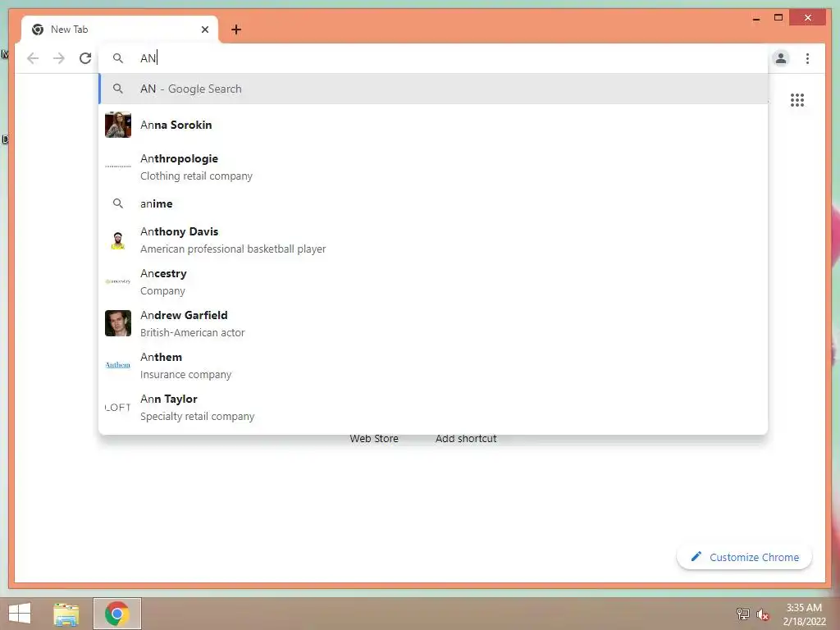Open a new tab with the plus button
The width and height of the screenshot is (840, 630).
click(236, 30)
